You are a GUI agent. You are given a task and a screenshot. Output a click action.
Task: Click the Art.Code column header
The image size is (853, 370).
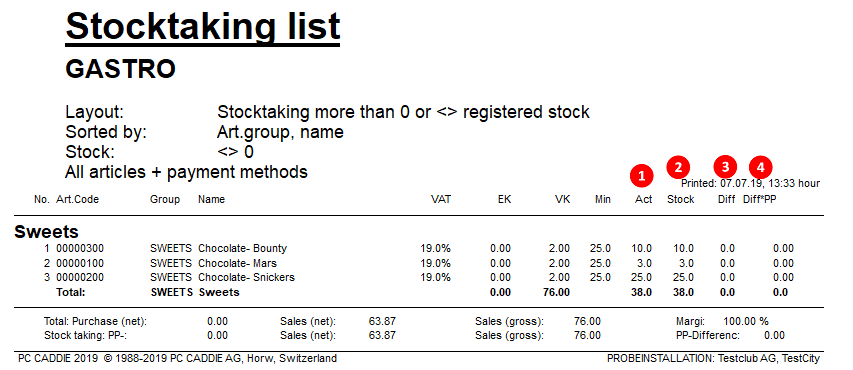(77, 200)
